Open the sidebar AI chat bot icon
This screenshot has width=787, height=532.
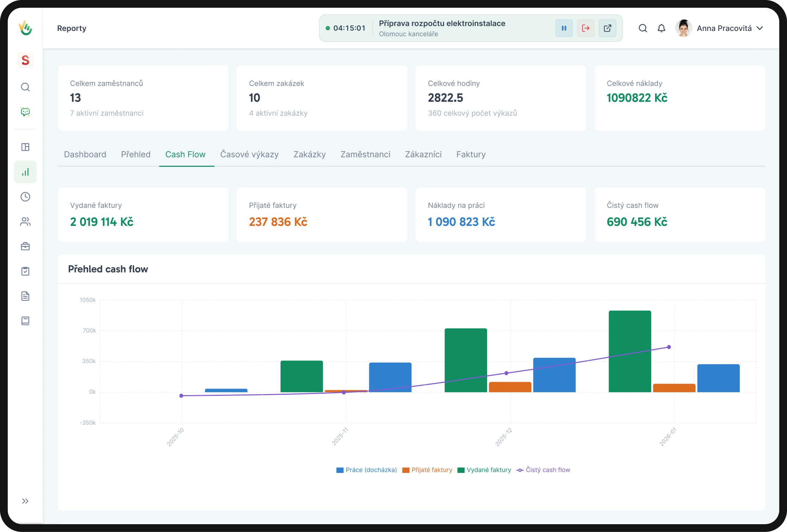click(x=25, y=112)
